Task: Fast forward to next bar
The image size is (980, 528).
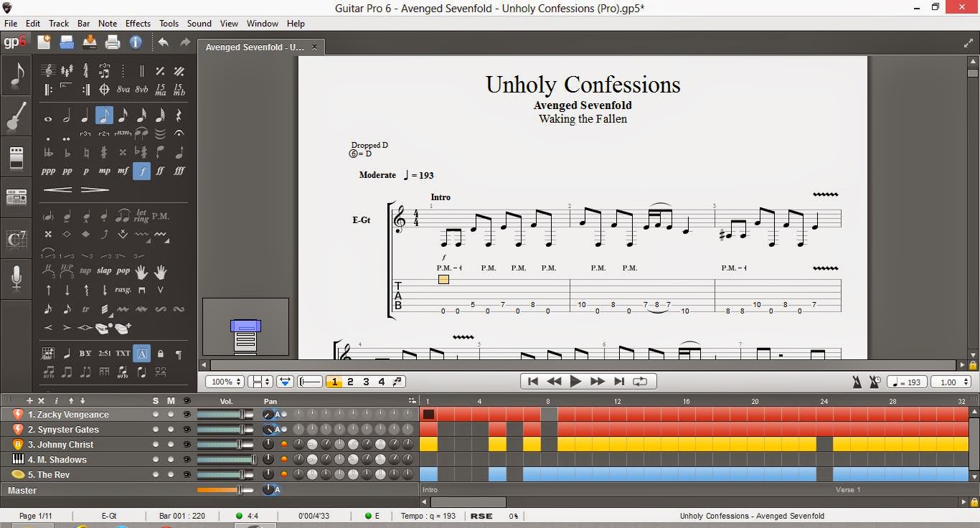Action: pos(597,382)
